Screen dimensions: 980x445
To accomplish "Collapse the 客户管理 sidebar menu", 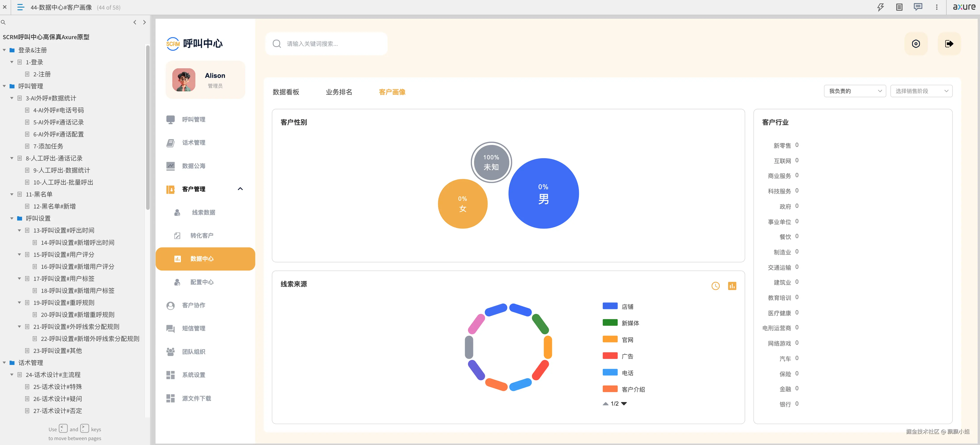I will coord(240,189).
